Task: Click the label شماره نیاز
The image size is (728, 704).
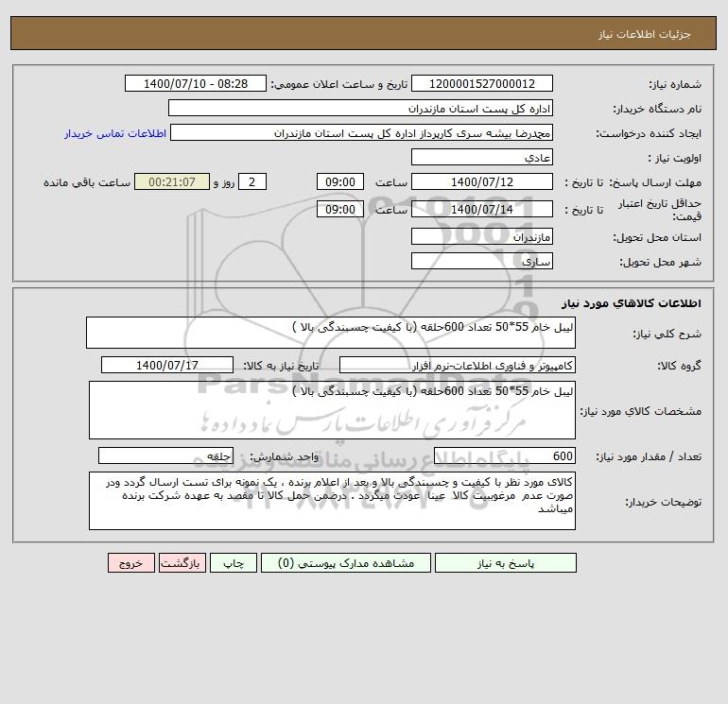Action: [x=675, y=84]
